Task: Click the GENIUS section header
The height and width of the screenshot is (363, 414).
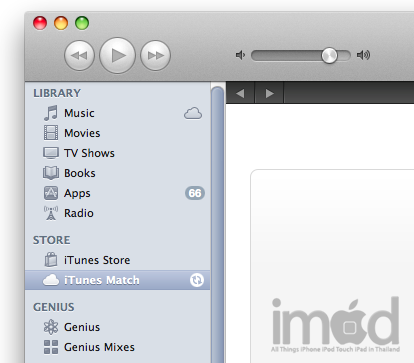Action: tap(54, 307)
